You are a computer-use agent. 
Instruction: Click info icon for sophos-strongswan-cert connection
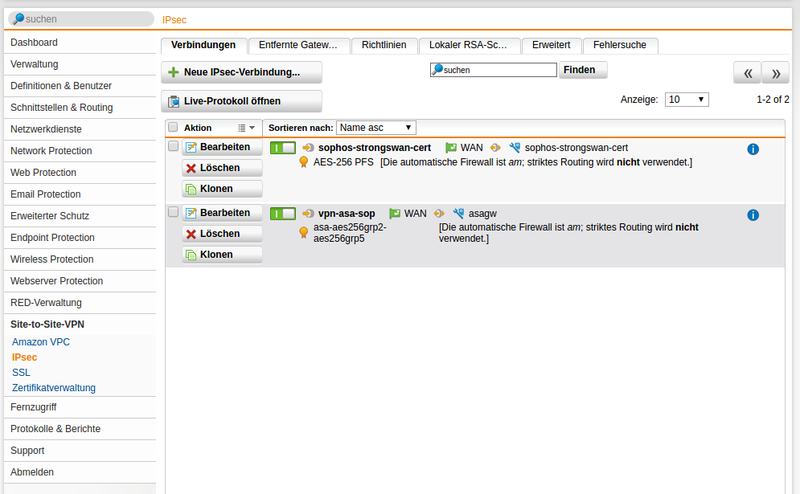[753, 149]
